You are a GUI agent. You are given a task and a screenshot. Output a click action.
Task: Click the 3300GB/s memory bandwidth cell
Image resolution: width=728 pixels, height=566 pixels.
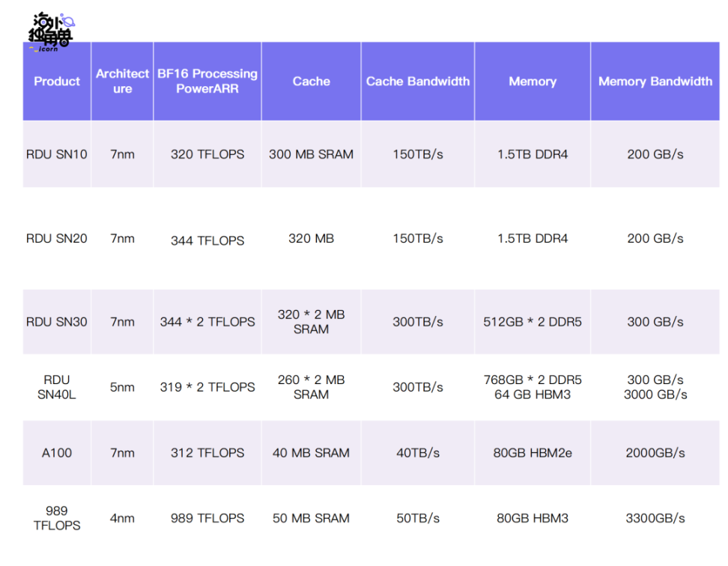(x=655, y=518)
